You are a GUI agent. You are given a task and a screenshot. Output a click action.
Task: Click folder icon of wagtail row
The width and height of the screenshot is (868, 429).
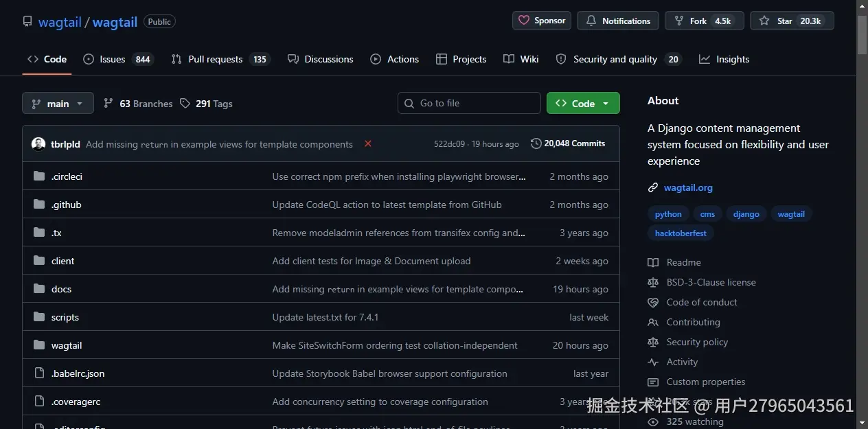(39, 345)
